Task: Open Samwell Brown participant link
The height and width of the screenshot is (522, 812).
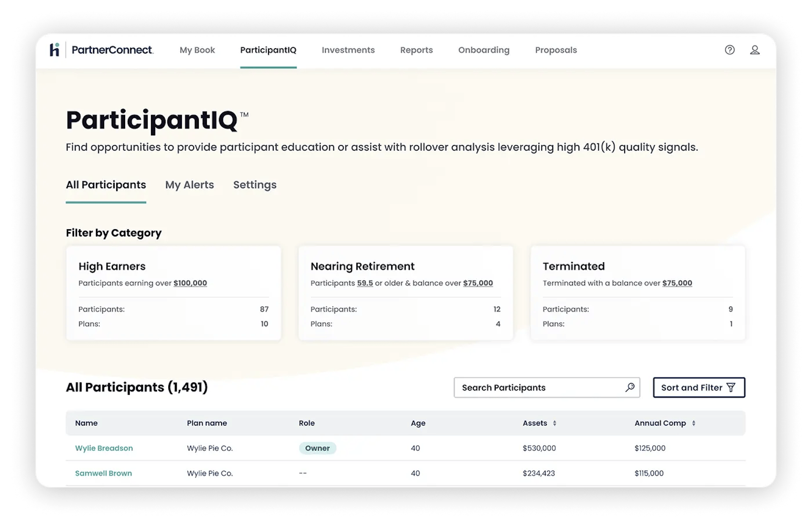Action: point(103,473)
